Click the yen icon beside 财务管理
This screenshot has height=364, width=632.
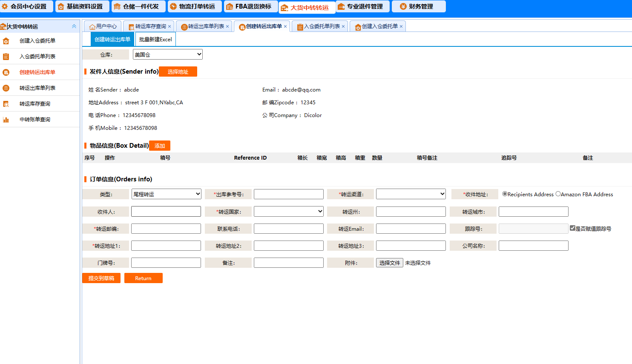403,6
